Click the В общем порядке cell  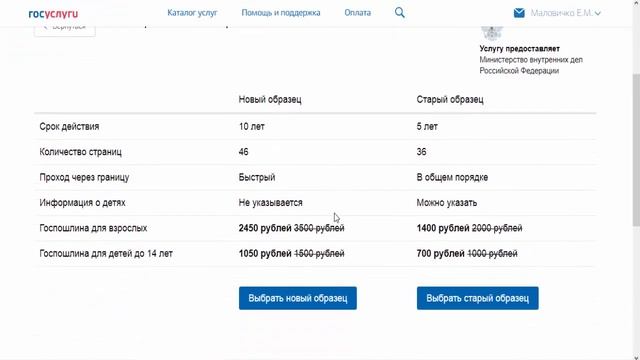[452, 177]
